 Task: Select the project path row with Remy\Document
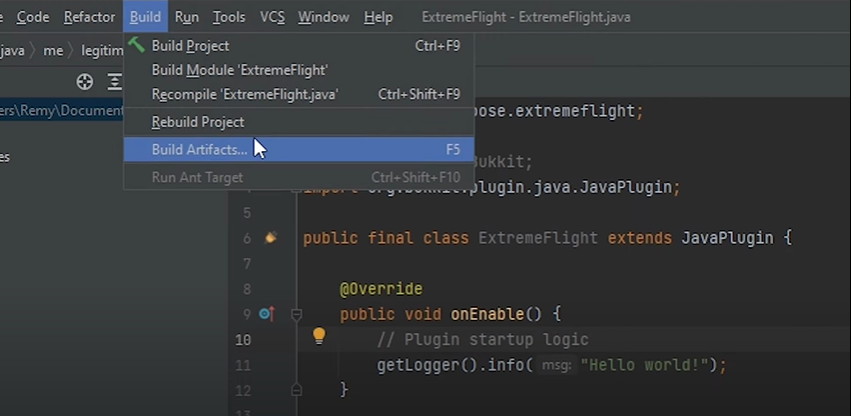point(62,111)
